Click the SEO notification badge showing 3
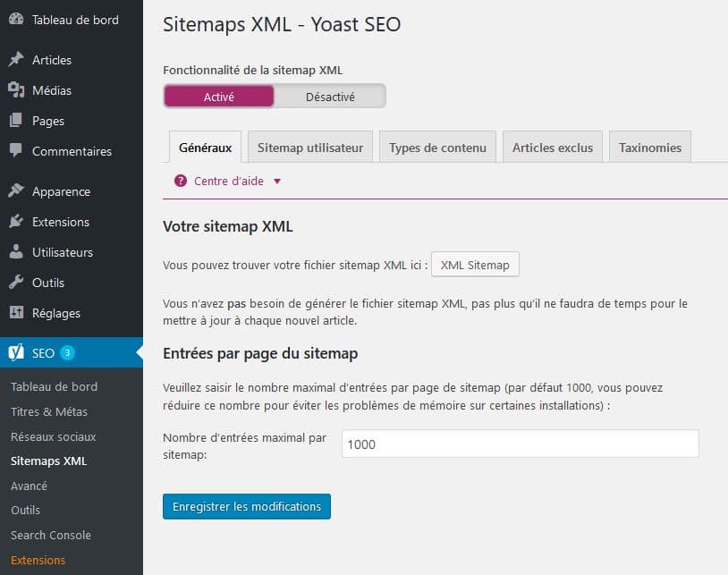Screen dimensions: 728x575 pyautogui.click(x=67, y=352)
